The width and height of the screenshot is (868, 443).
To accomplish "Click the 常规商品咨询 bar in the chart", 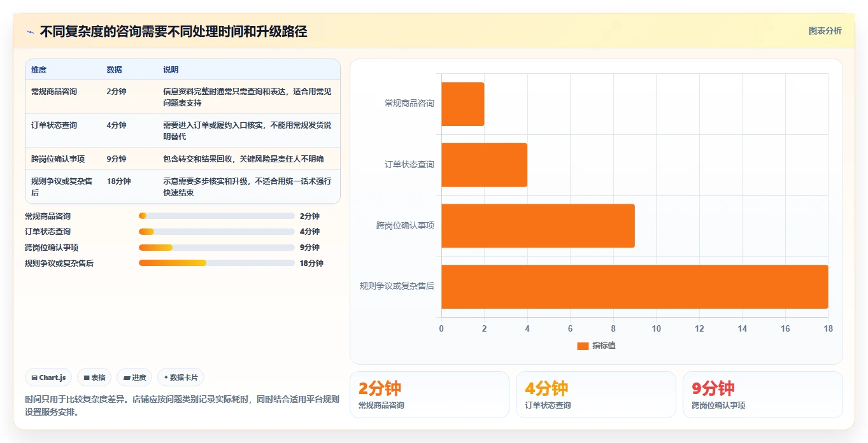I will [x=463, y=104].
